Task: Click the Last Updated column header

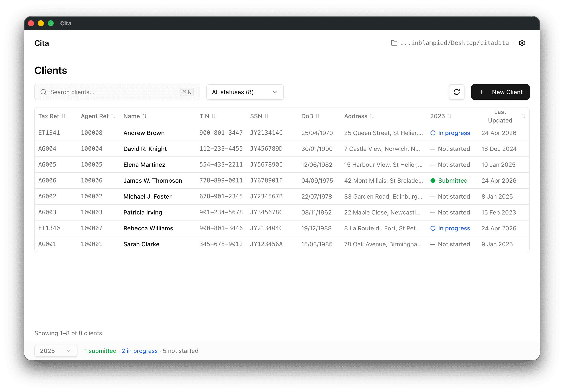Action: [x=500, y=116]
